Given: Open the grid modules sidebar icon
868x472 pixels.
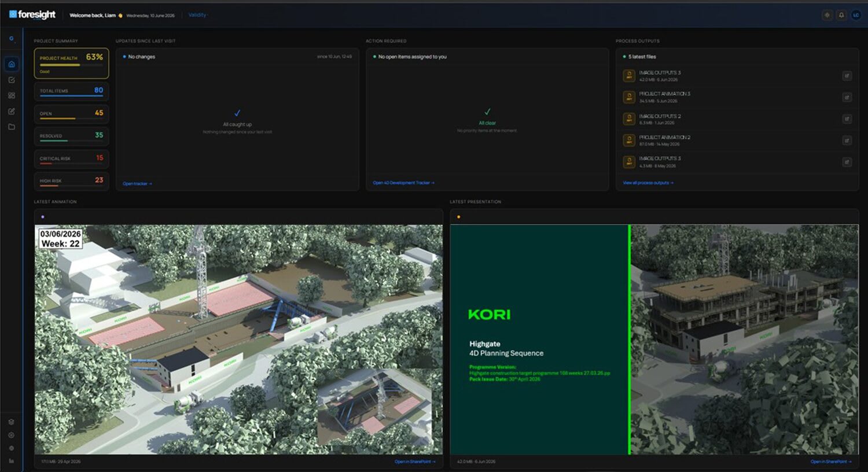Looking at the screenshot, I should tap(12, 95).
